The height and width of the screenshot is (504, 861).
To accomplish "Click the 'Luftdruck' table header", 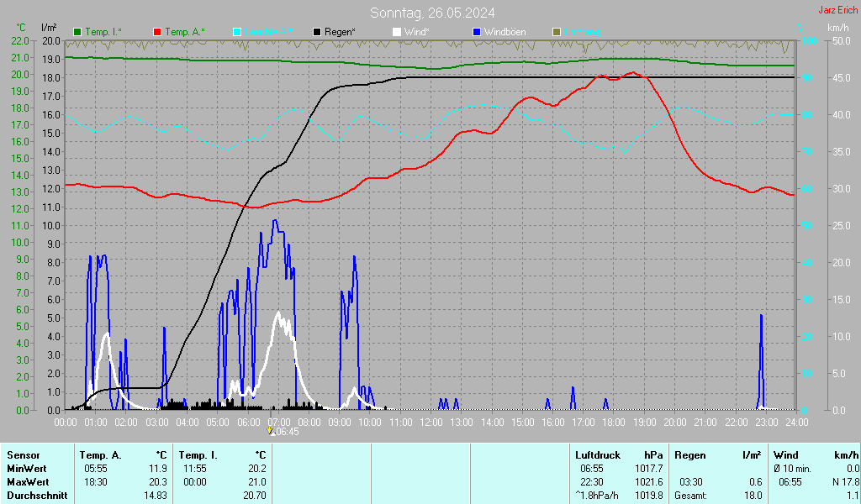I will (598, 455).
